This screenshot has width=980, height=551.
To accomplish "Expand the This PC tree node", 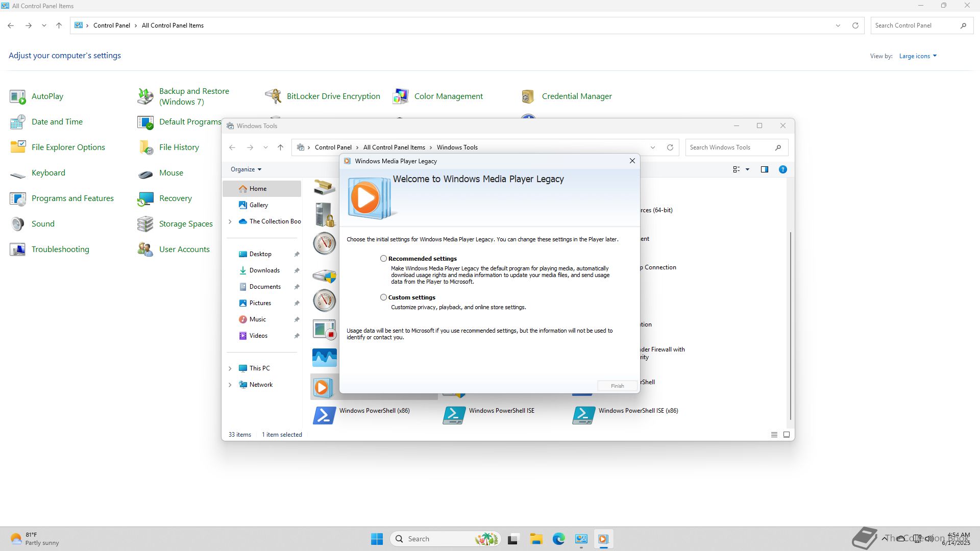I will click(230, 368).
